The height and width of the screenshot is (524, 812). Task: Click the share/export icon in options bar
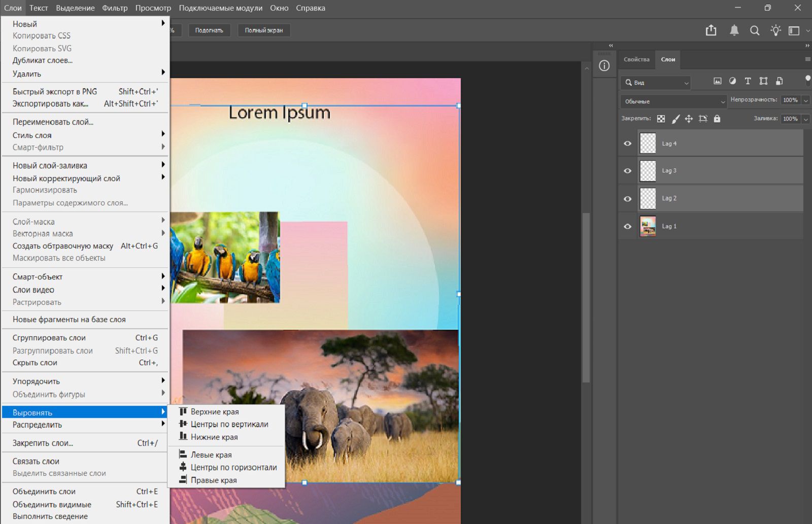tap(711, 30)
